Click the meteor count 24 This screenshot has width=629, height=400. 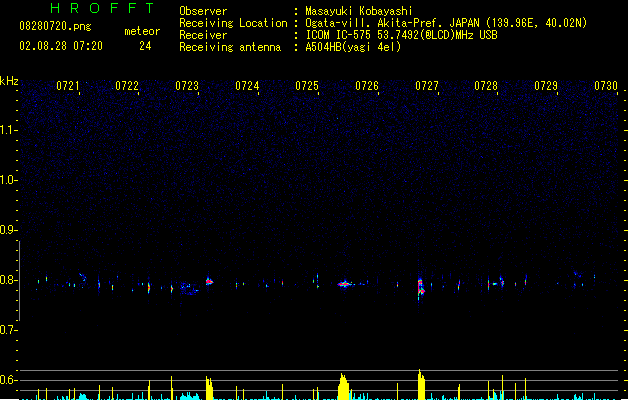pyautogui.click(x=145, y=46)
